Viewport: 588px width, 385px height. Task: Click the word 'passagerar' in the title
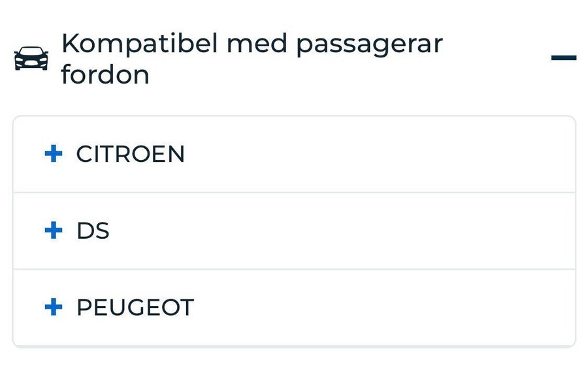[369, 44]
